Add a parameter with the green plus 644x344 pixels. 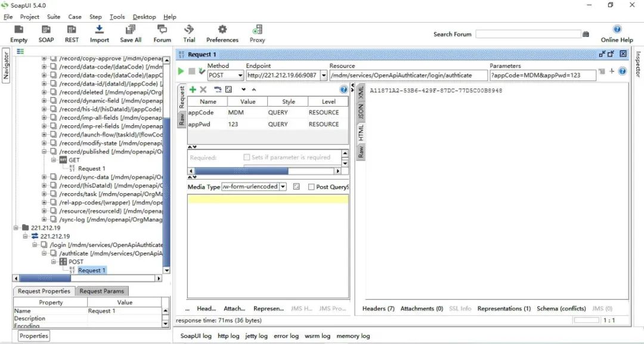[193, 89]
